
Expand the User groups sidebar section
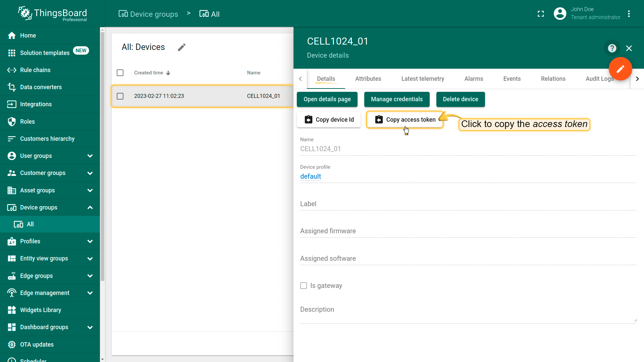[90, 156]
